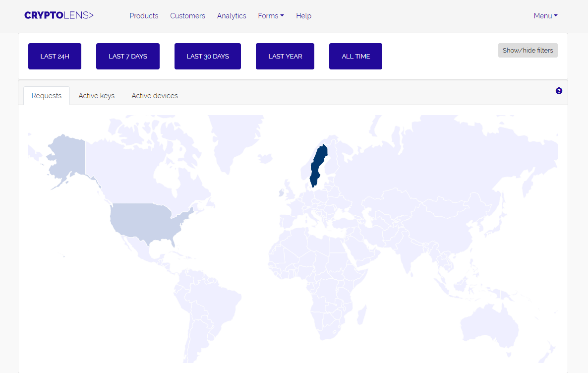
Task: Open the Products page
Action: (x=144, y=16)
